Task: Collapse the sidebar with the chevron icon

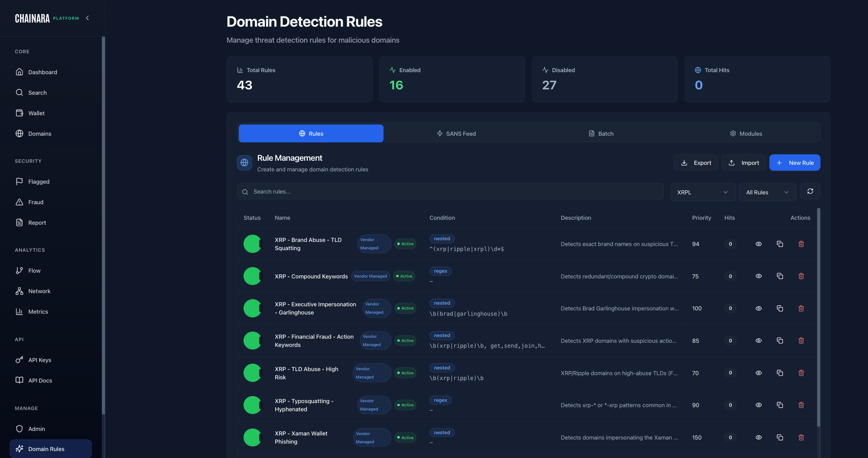Action: [87, 18]
